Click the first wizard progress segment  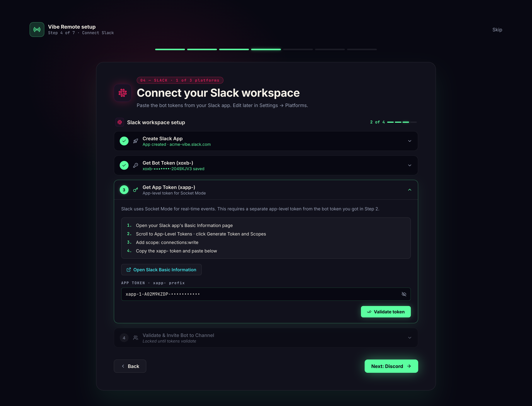(170, 49)
